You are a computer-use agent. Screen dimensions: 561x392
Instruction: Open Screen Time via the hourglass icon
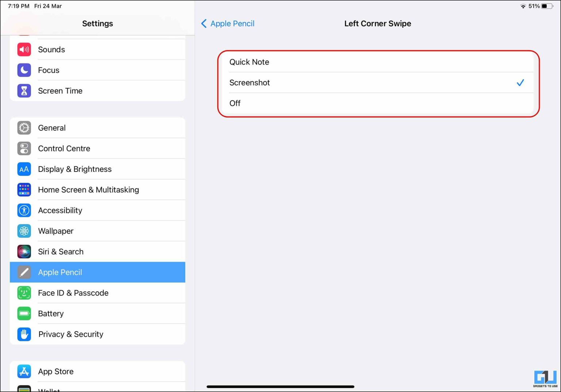click(24, 91)
